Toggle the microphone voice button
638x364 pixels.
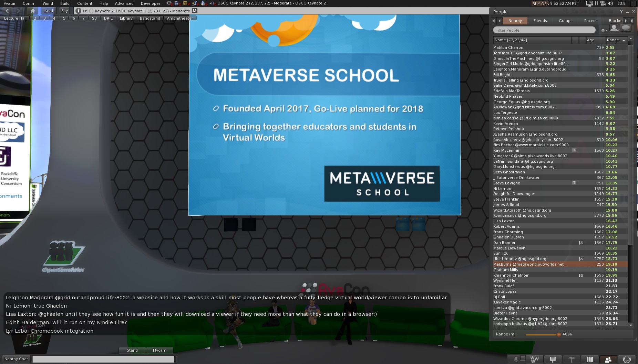[x=516, y=360]
